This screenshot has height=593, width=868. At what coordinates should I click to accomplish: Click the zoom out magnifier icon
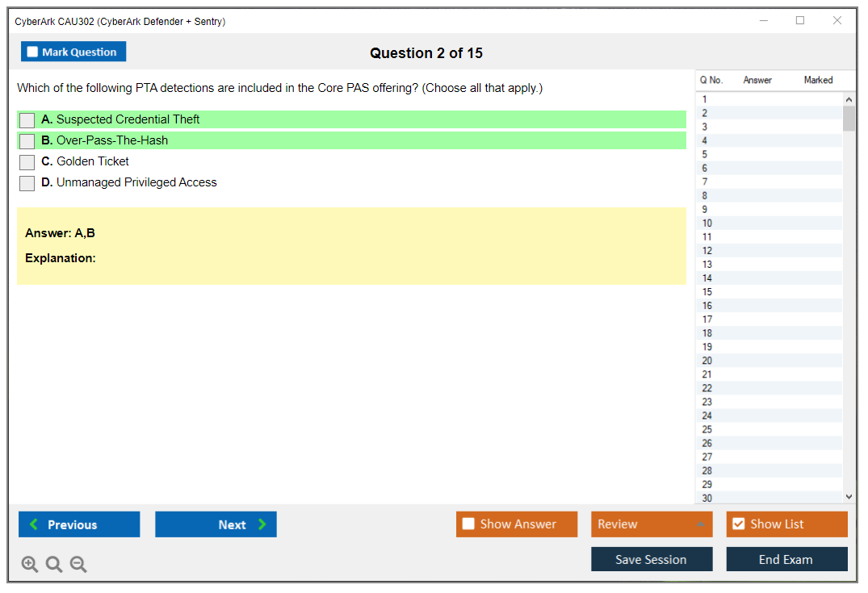(78, 565)
